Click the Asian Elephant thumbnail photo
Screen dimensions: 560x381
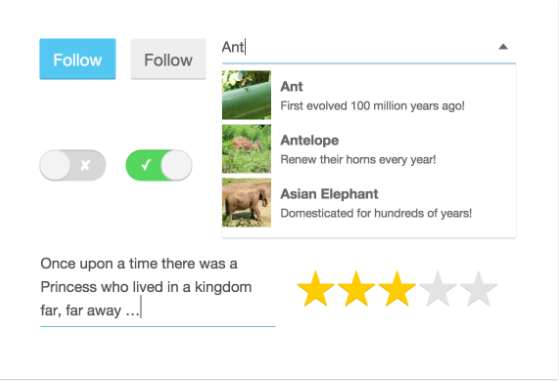[x=246, y=202]
